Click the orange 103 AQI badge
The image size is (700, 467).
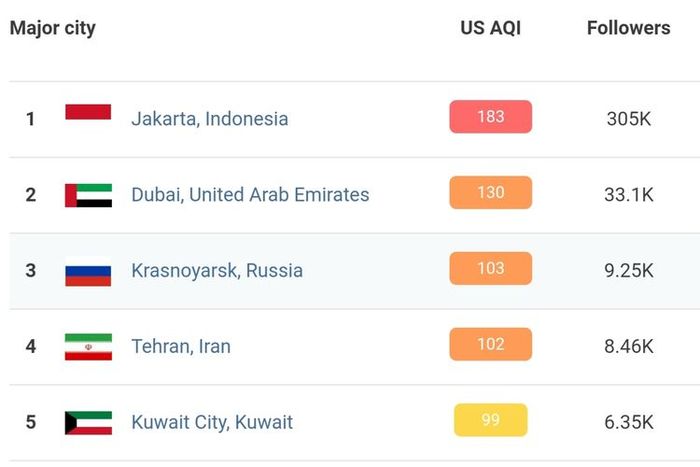click(x=491, y=268)
